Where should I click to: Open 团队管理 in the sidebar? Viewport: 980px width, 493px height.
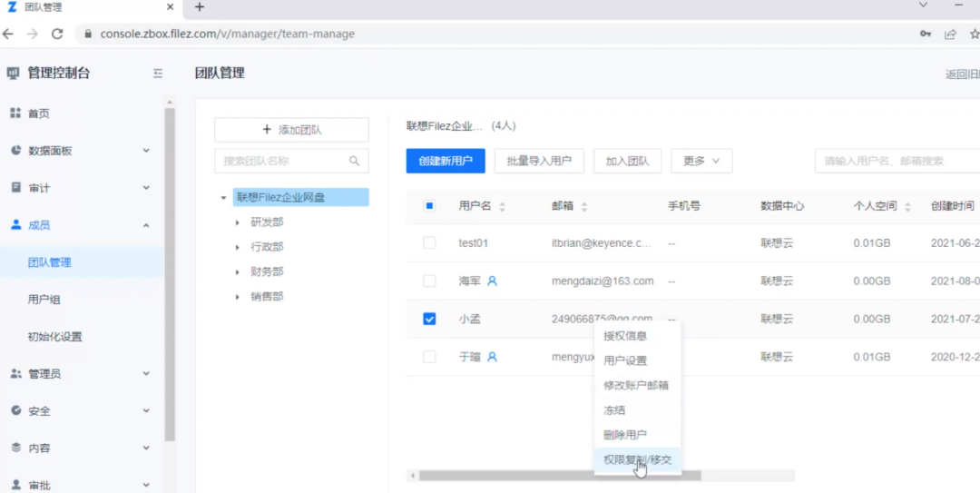[82, 262]
